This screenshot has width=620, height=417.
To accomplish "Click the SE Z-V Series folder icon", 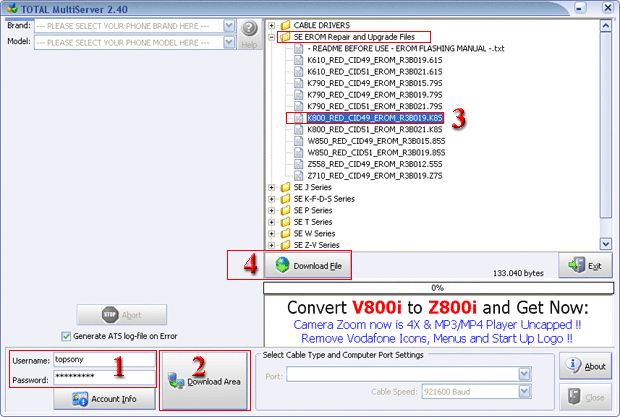I will tap(285, 245).
